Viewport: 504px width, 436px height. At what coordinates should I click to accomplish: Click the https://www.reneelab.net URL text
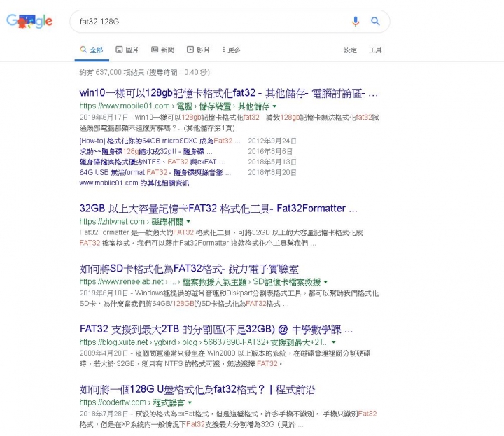tap(122, 282)
